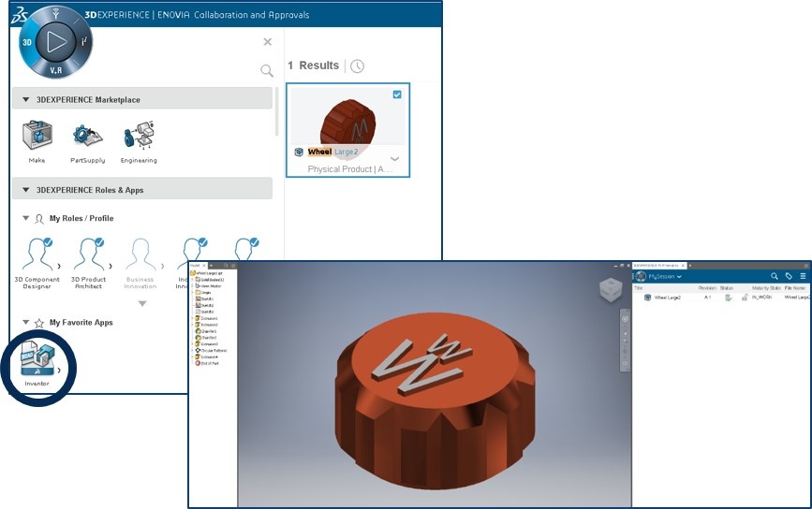Collapse the 3DEXPERIENCE Marketplace section
This screenshot has height=509, width=812.
pos(25,99)
